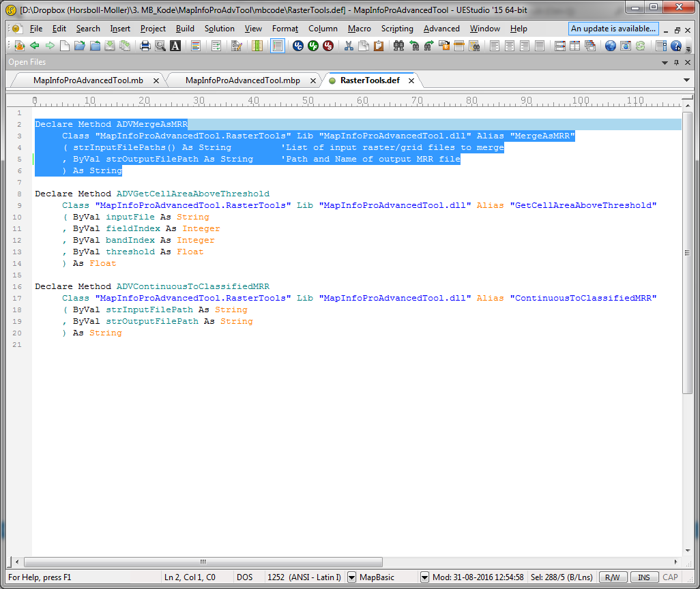
Task: Open the Replace icon with B
Action: pyautogui.click(x=444, y=46)
